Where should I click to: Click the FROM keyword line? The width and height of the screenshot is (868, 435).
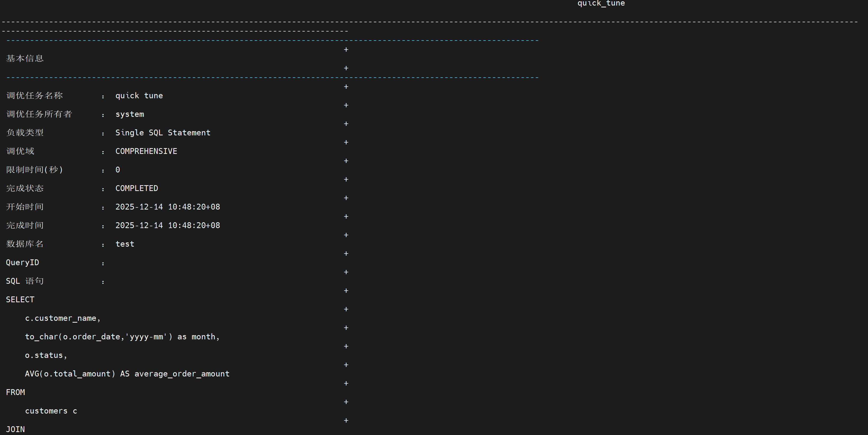click(x=15, y=393)
